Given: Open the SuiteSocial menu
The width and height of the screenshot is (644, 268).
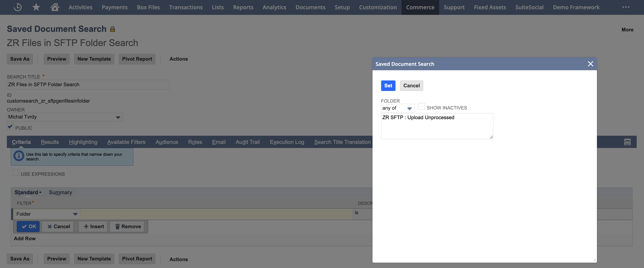Looking at the screenshot, I should [x=529, y=7].
